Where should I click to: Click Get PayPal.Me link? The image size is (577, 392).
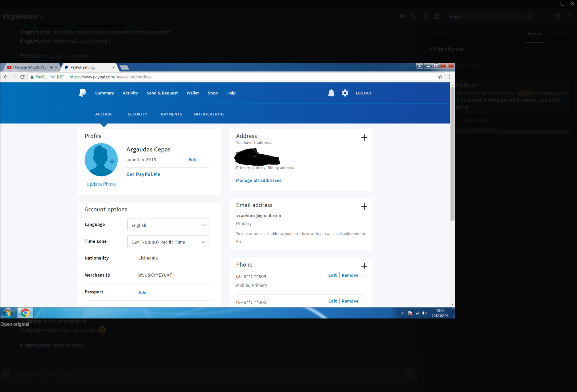click(x=144, y=174)
